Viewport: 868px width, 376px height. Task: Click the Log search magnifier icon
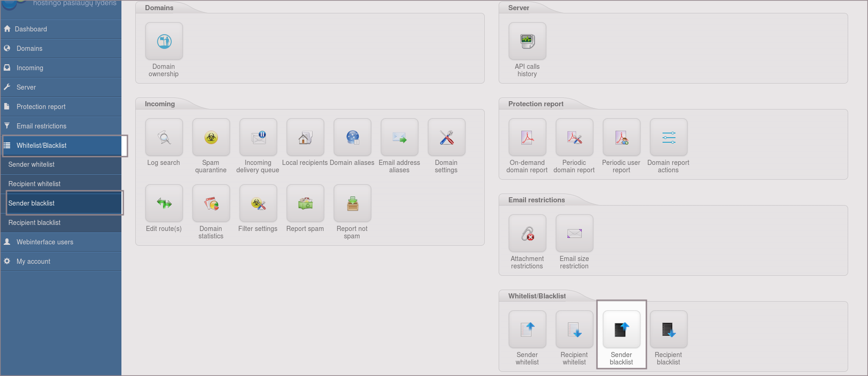(x=164, y=138)
